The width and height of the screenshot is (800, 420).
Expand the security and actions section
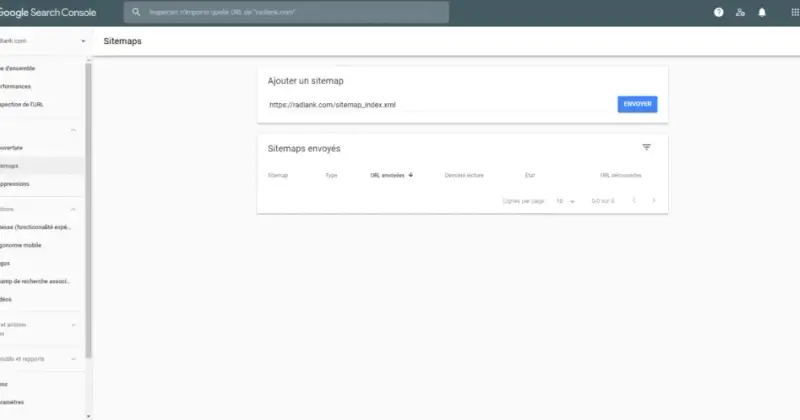tap(73, 325)
